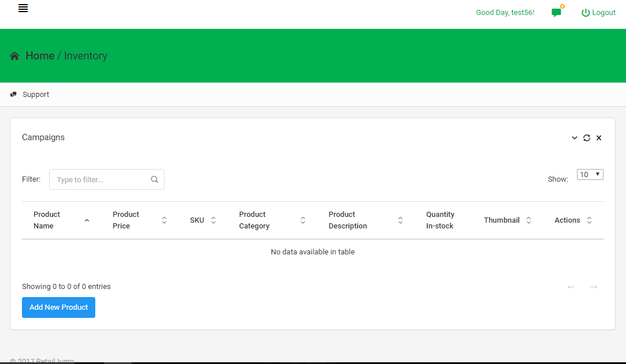This screenshot has width=626, height=364.
Task: Click the Inventory breadcrumb text
Action: pos(86,56)
